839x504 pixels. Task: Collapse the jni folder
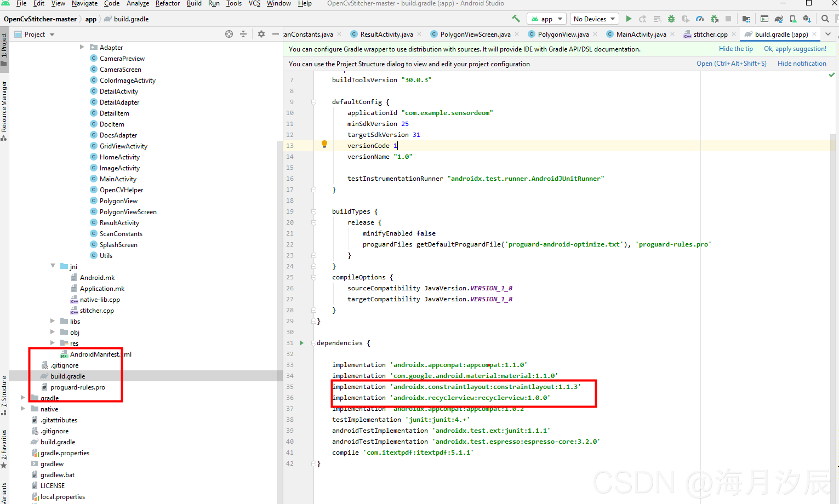click(53, 266)
